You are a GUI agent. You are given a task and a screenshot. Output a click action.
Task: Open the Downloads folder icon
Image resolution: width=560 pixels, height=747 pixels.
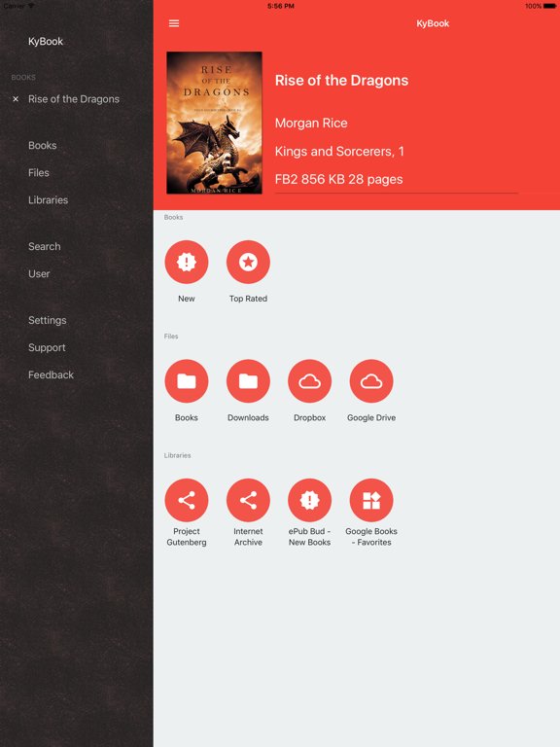[x=248, y=381]
